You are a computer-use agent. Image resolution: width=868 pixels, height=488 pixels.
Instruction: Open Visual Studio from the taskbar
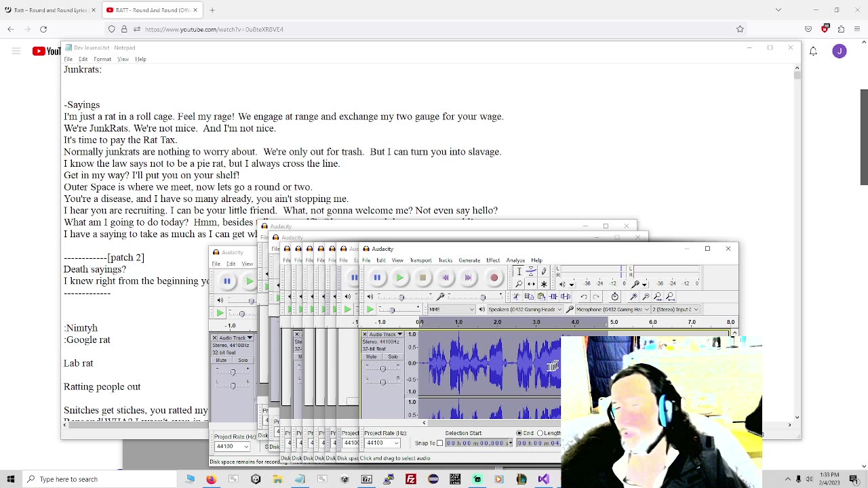[543, 479]
